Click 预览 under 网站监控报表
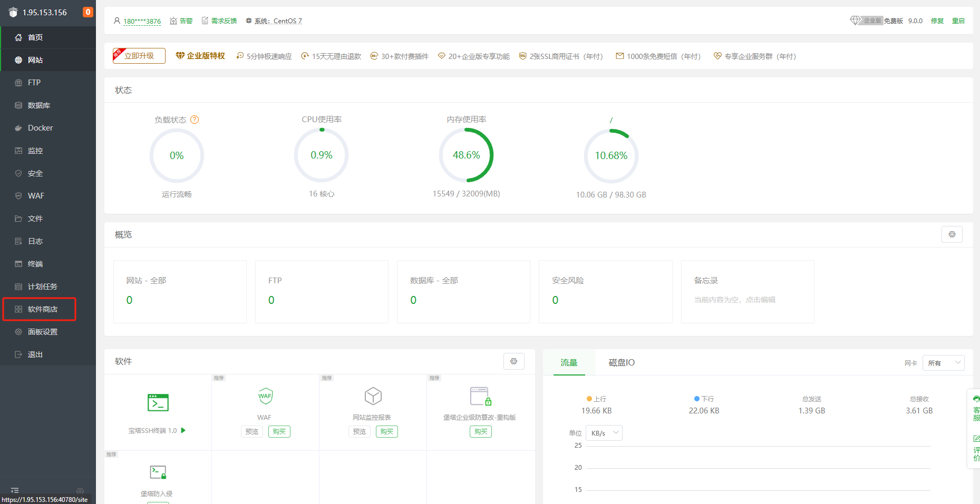Screen dimensions: 980x504 tap(360, 432)
